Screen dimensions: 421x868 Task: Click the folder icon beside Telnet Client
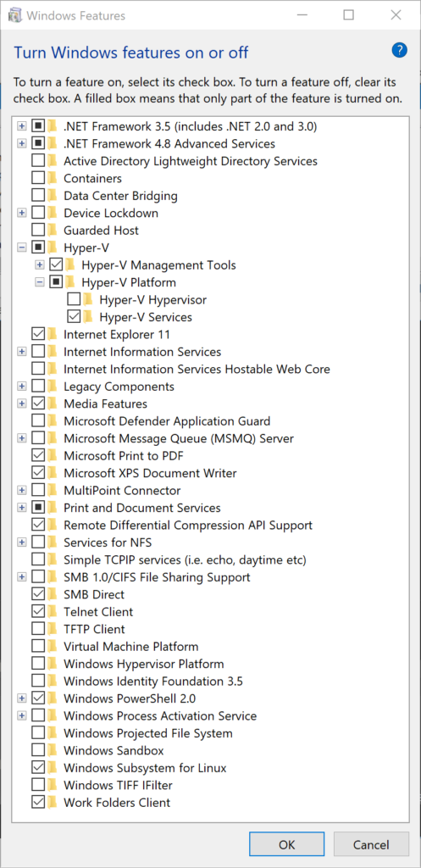(53, 612)
